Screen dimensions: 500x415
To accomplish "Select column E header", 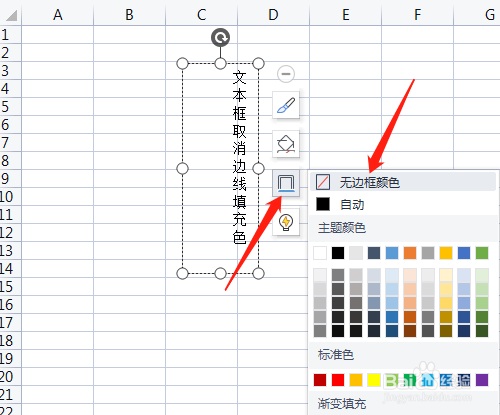I will [346, 15].
